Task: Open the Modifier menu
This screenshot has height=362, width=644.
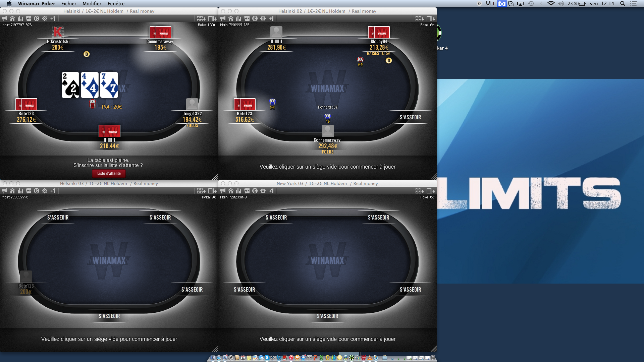Action: tap(92, 4)
